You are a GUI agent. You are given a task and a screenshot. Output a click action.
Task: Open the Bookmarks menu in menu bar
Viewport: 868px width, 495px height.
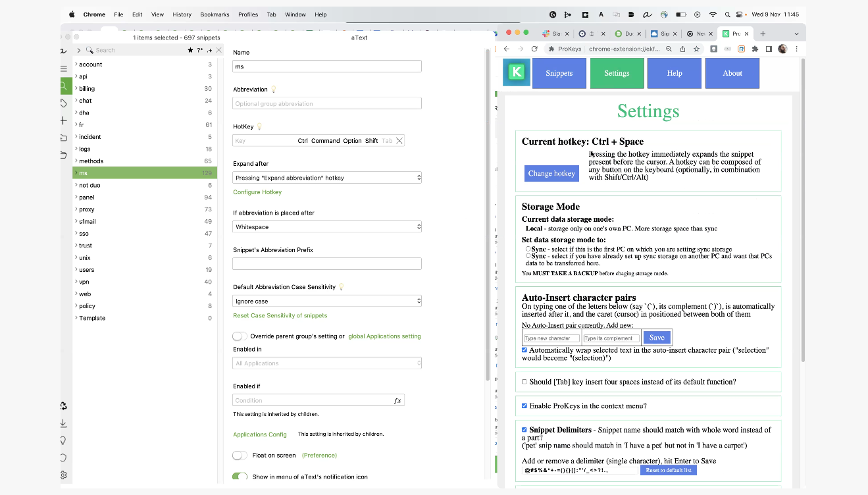(215, 14)
